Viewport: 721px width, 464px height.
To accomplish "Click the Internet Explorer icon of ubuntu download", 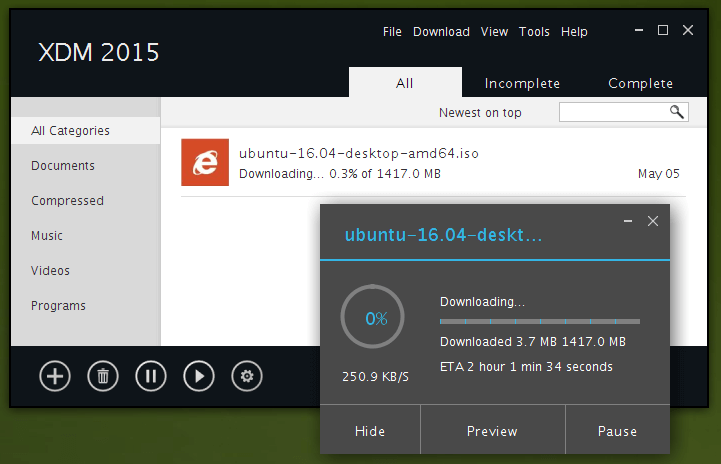I will tap(205, 162).
